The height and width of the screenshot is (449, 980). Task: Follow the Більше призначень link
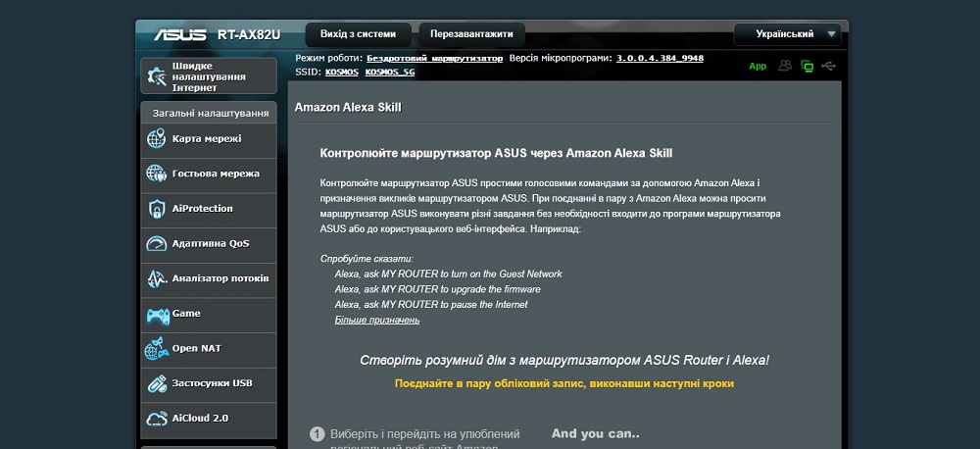pyautogui.click(x=377, y=321)
